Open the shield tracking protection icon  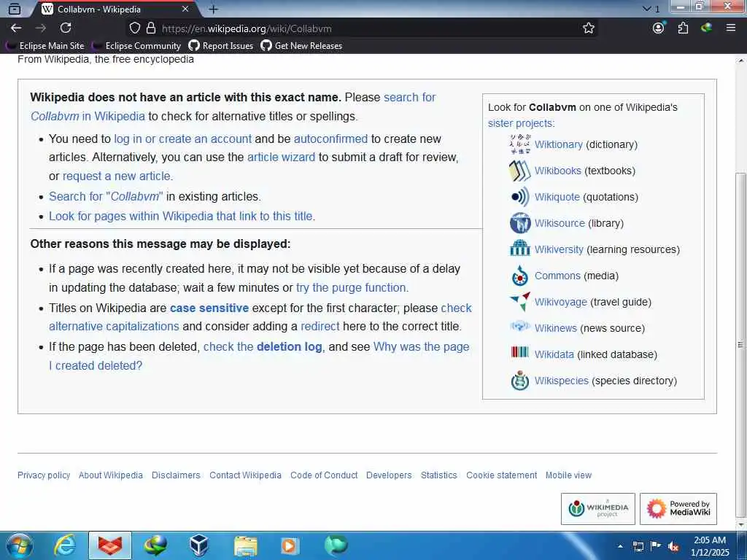coord(135,28)
